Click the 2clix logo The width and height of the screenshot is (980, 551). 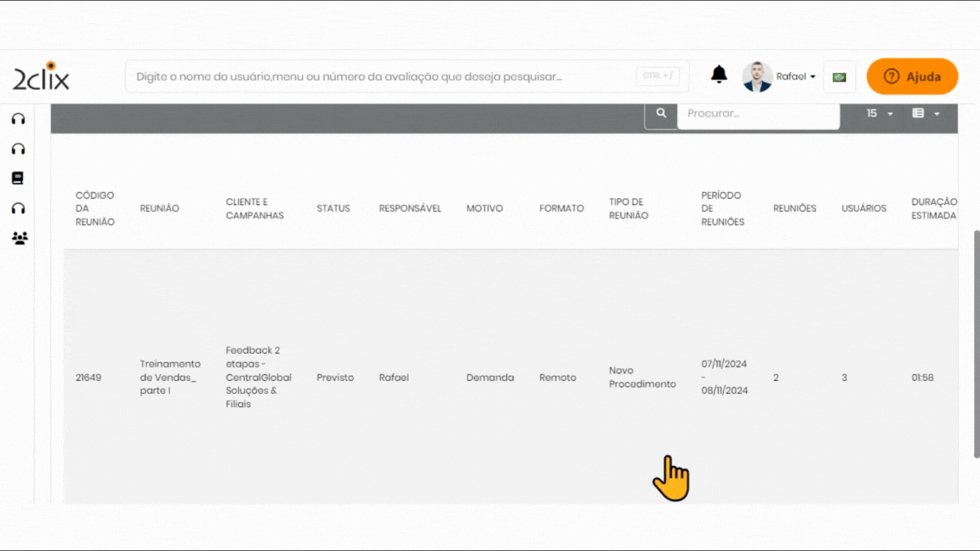click(41, 77)
